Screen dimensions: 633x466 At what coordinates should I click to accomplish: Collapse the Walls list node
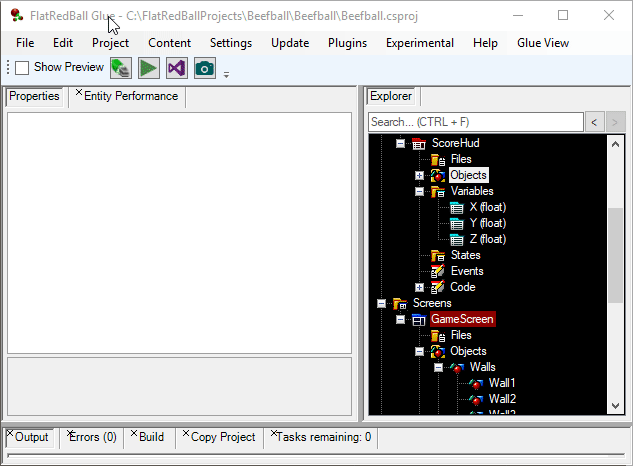[x=439, y=367]
